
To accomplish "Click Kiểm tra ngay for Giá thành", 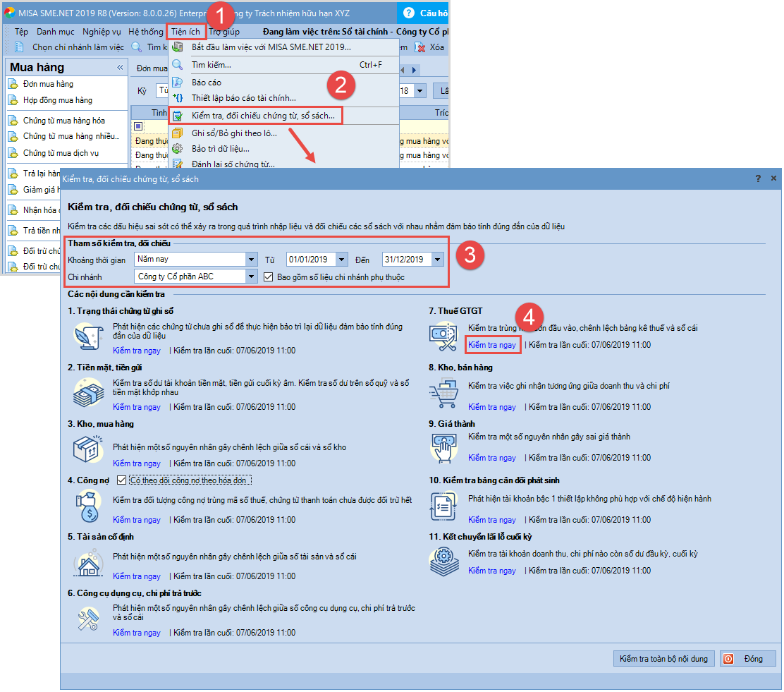I will tap(492, 458).
